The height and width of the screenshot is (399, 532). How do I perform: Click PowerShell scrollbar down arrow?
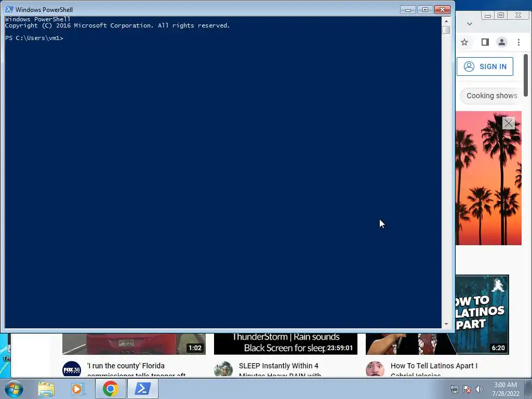446,324
